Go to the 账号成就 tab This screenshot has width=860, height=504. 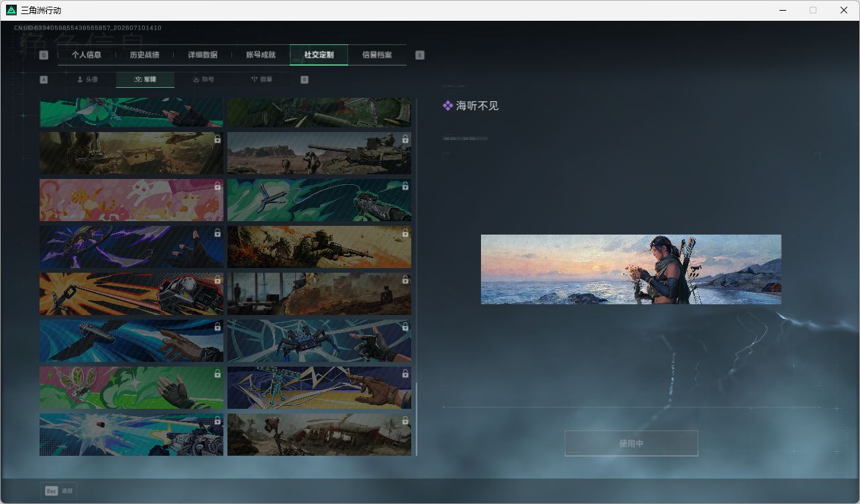(x=261, y=55)
